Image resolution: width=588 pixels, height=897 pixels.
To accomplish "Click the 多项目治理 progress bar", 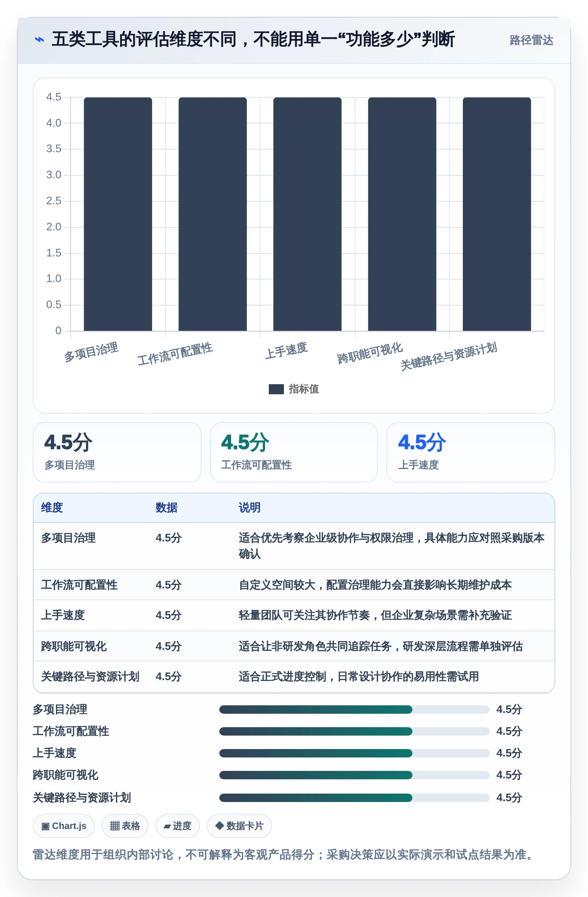I will click(354, 710).
